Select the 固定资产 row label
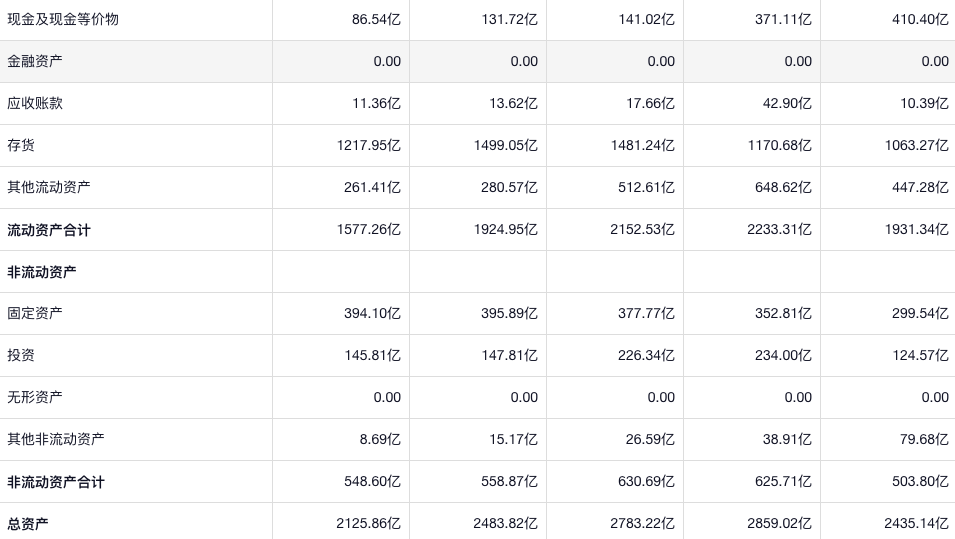 tap(35, 313)
